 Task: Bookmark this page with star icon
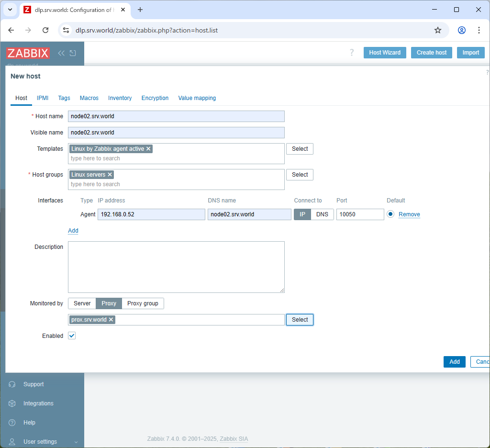437,30
